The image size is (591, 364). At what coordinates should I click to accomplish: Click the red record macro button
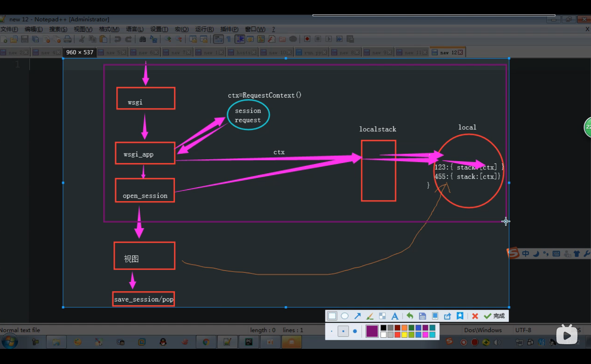pyautogui.click(x=307, y=39)
